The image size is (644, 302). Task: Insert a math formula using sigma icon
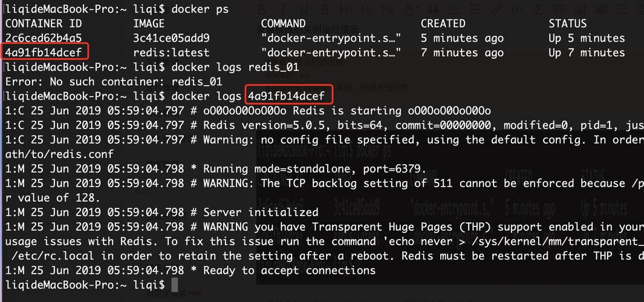pos(538,10)
